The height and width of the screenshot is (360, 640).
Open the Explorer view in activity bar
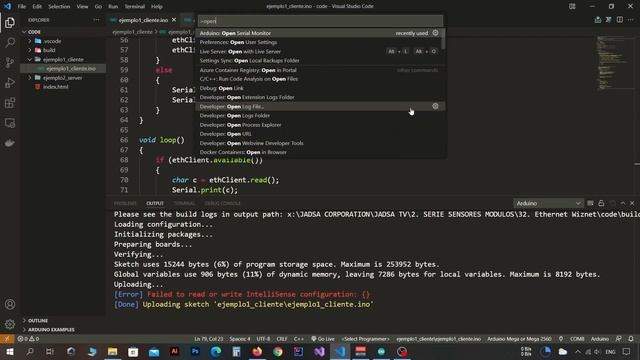click(10, 22)
